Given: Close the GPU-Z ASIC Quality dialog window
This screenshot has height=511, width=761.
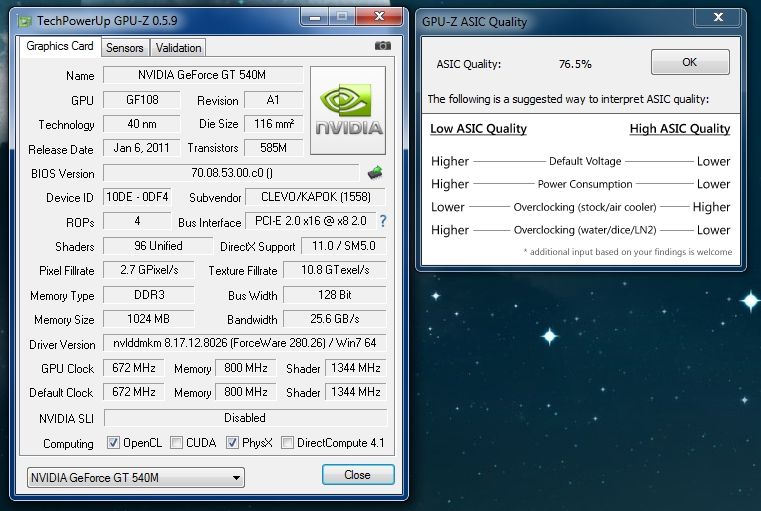Looking at the screenshot, I should (718, 17).
